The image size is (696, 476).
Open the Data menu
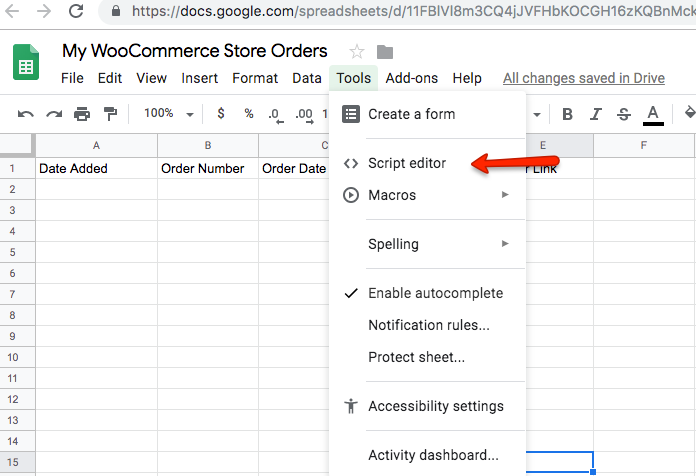point(307,78)
